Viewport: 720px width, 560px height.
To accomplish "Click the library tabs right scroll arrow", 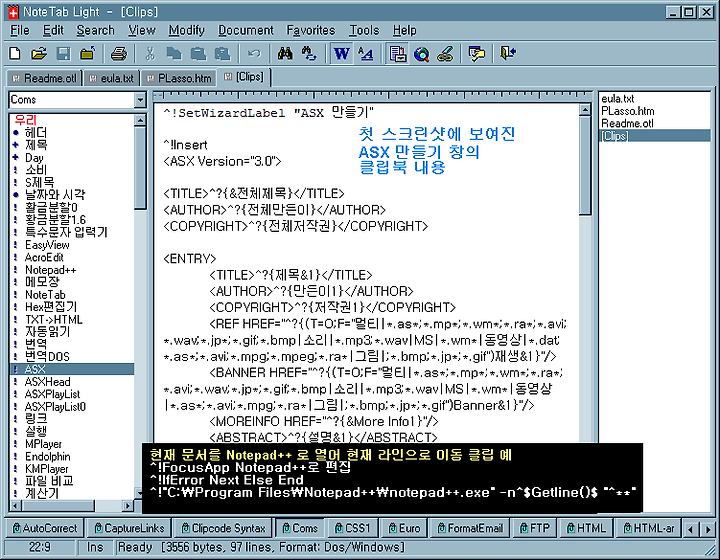I will pyautogui.click(x=708, y=529).
